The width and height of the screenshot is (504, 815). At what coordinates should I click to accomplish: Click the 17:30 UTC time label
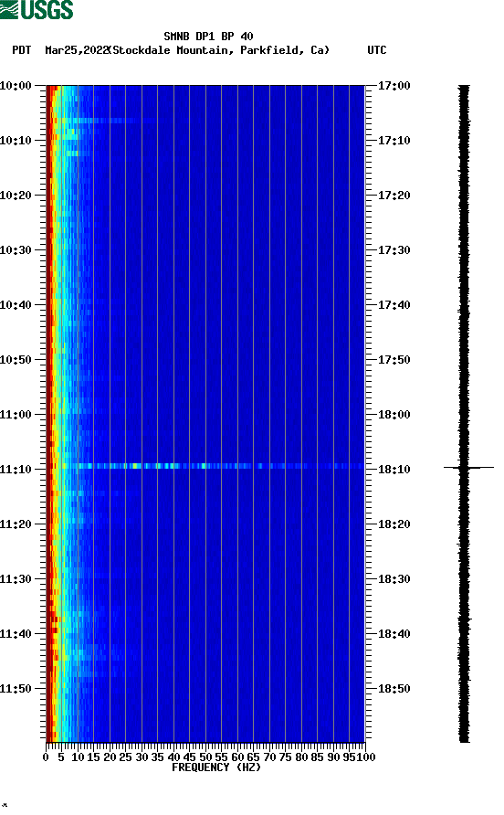(x=394, y=250)
